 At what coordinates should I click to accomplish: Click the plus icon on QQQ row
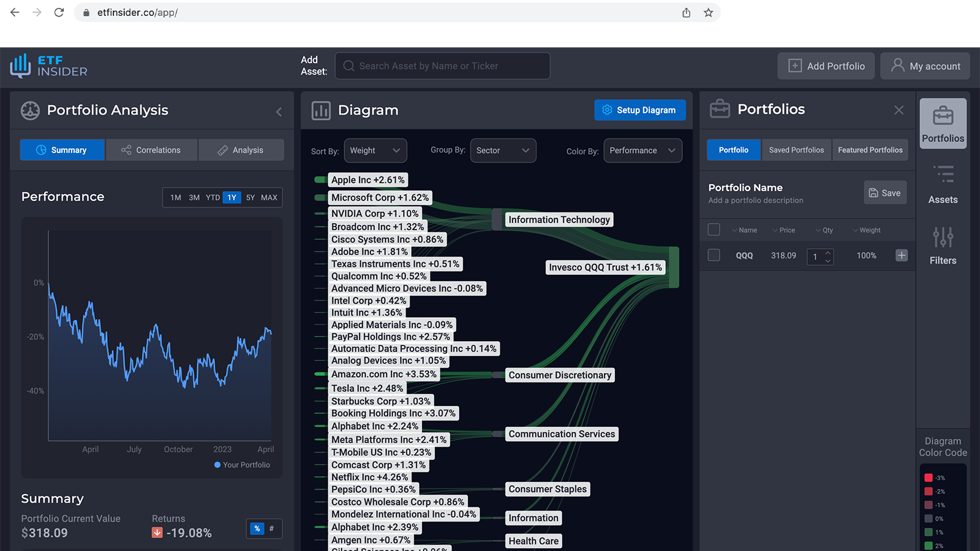[x=902, y=255]
